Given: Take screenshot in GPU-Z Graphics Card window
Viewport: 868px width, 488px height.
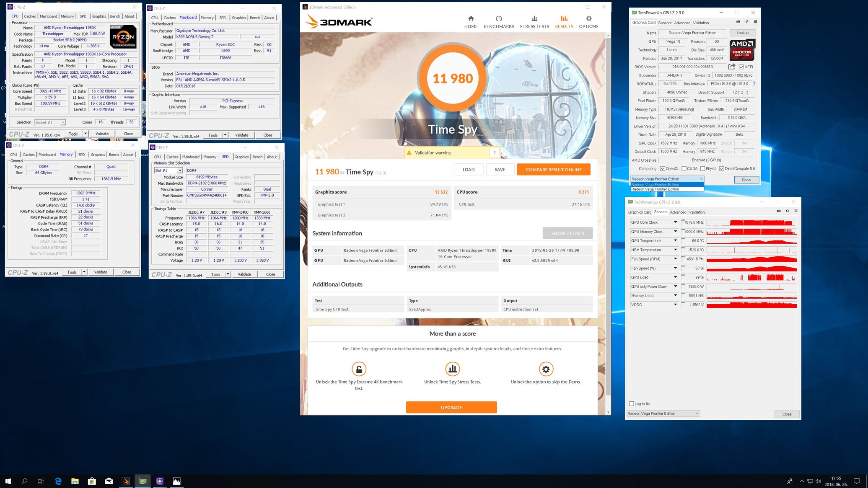Looking at the screenshot, I should point(738,22).
